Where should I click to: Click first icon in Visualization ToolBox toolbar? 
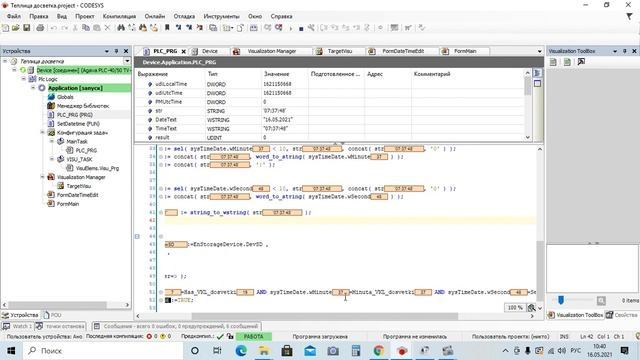553,62
